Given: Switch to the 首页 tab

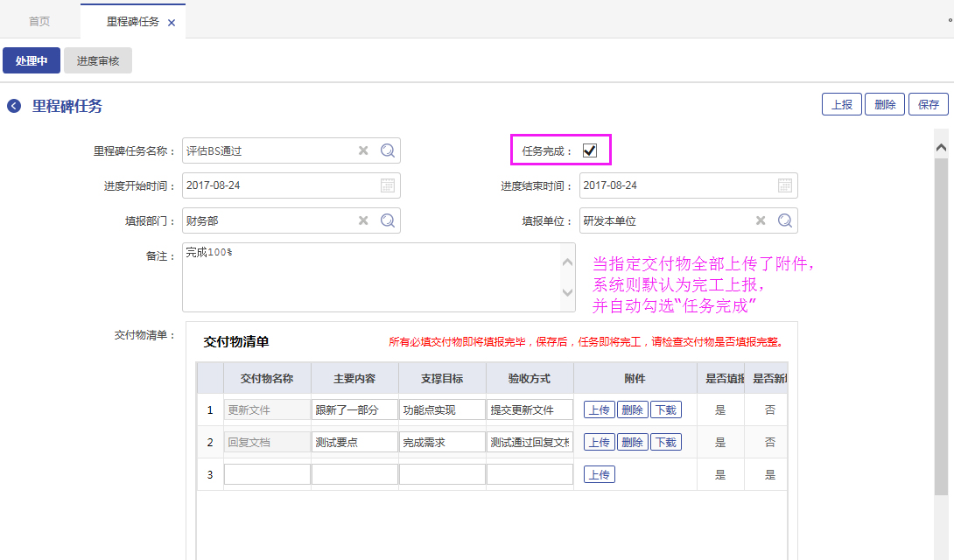Looking at the screenshot, I should click(39, 21).
